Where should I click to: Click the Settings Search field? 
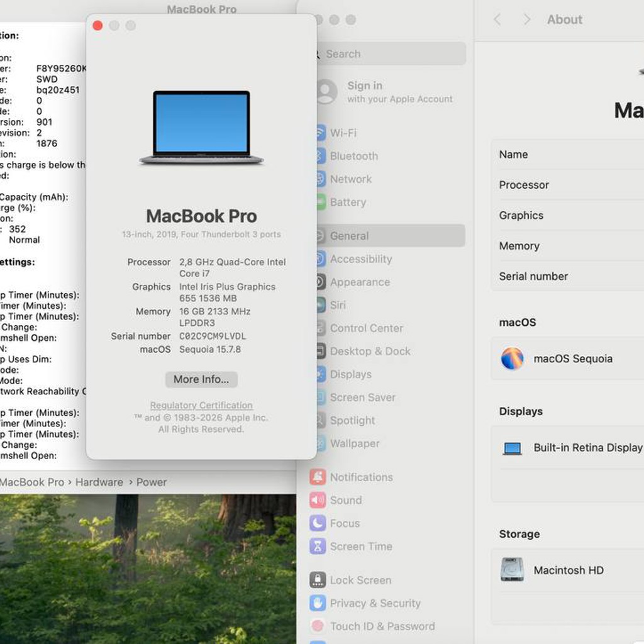pos(391,54)
